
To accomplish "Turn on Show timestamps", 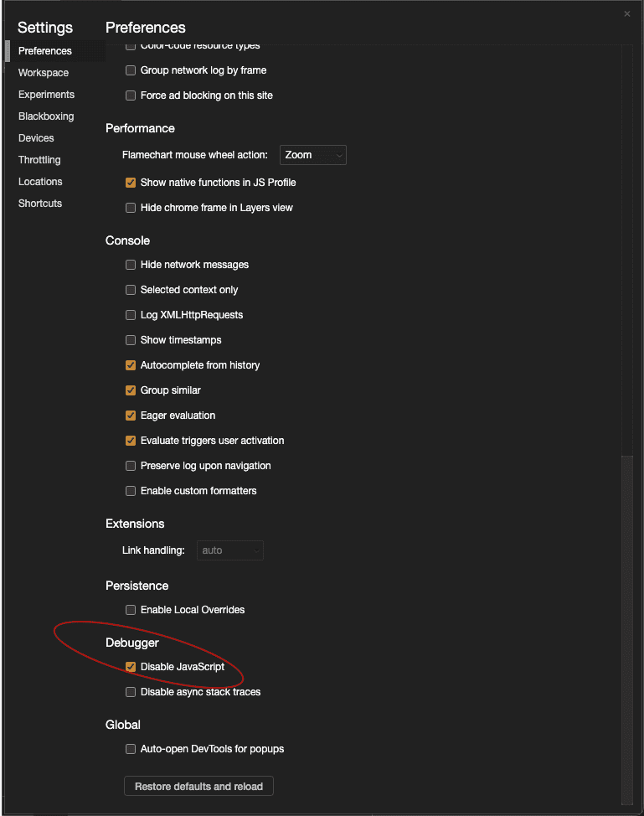I will click(131, 340).
